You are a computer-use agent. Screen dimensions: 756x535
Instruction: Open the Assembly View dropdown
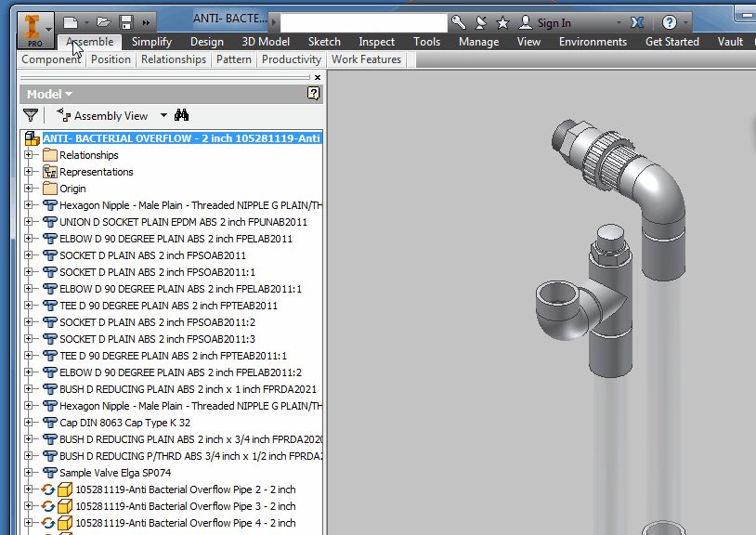point(163,115)
